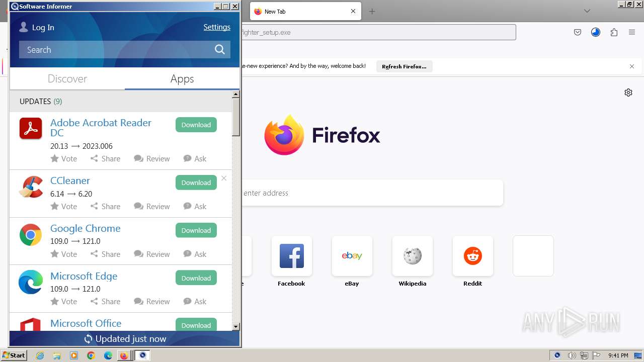This screenshot has height=362, width=644.
Task: Open the Chrome icon in the taskbar
Action: (91, 355)
